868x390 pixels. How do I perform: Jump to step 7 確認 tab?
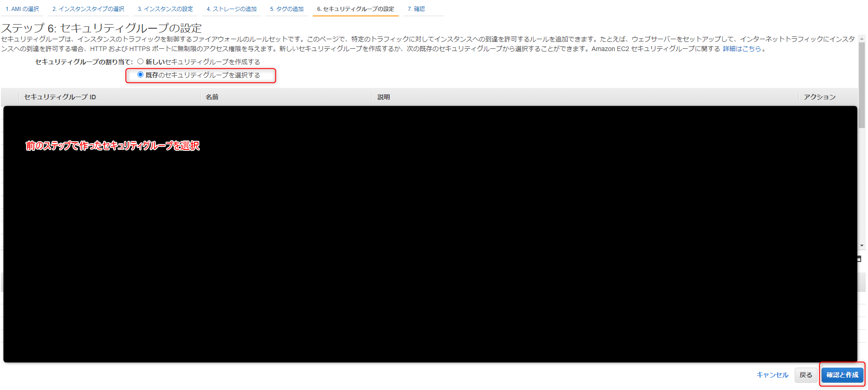coord(416,9)
